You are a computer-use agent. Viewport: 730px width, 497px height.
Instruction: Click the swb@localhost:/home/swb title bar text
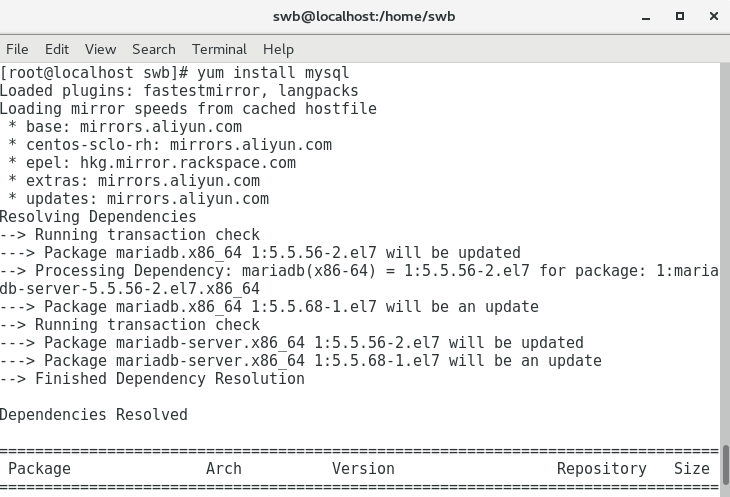364,16
